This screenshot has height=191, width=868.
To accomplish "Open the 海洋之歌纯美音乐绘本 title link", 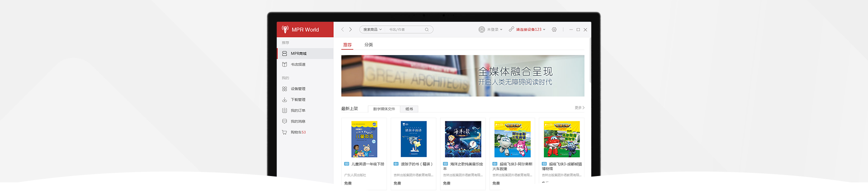I will point(463,166).
